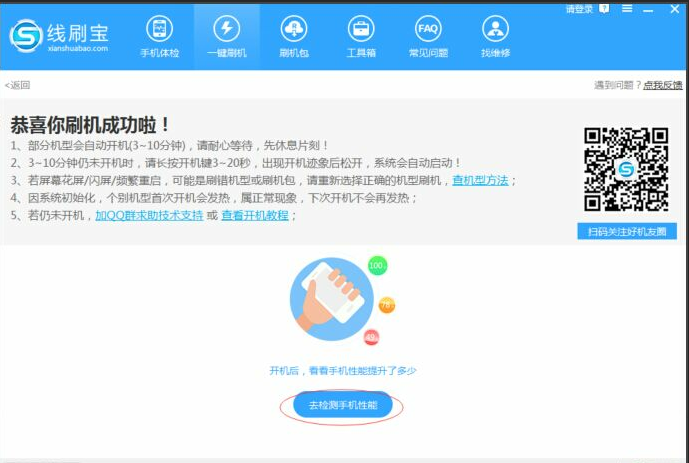Open the help message icon beside login
Image resolution: width=689 pixels, height=463 pixels.
point(604,9)
